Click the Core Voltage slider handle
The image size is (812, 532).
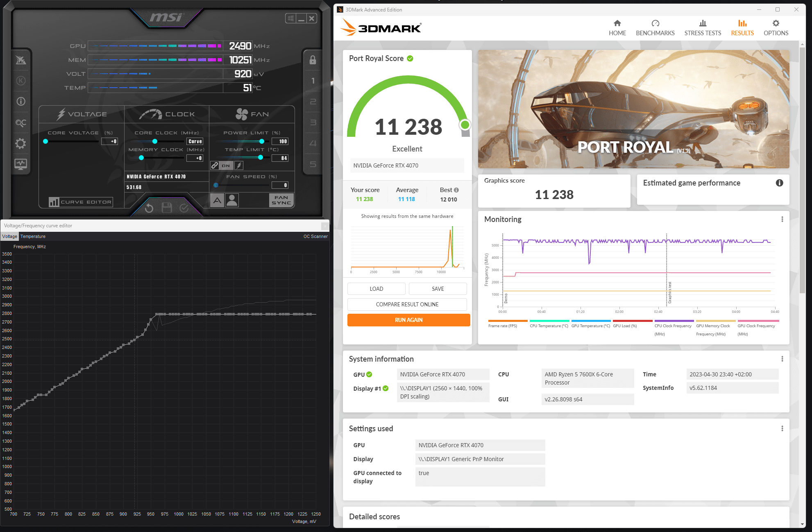(45, 141)
